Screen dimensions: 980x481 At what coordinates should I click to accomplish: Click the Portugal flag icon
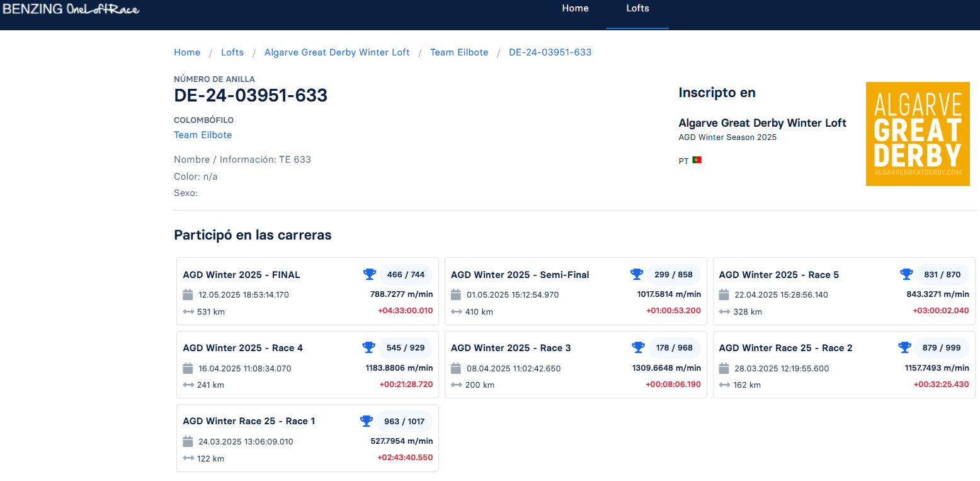click(x=697, y=160)
